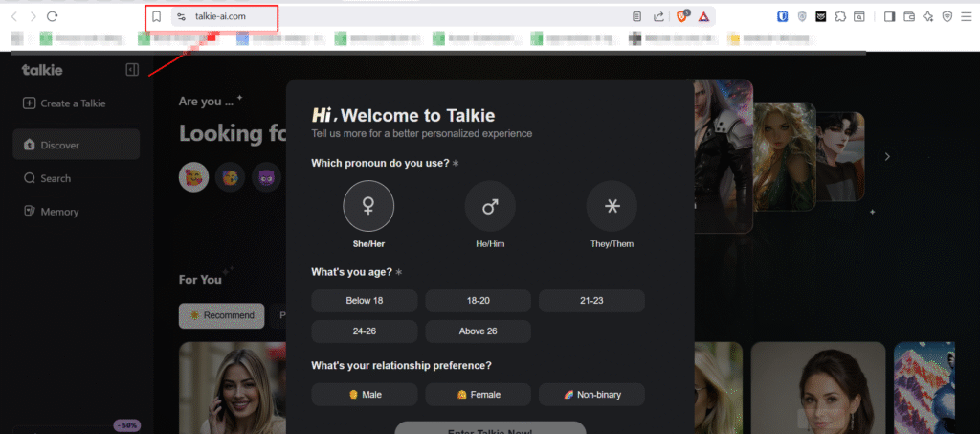
Task: Choose age range 24-26
Action: pos(365,331)
